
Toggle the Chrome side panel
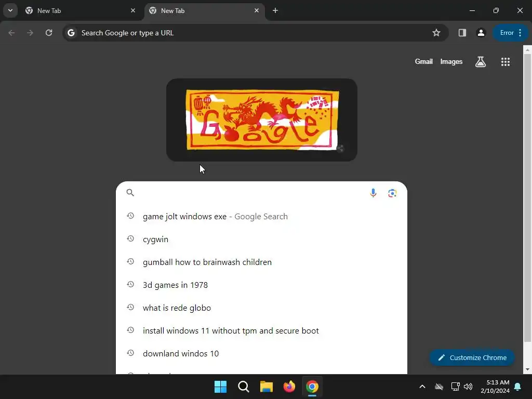[x=462, y=33]
